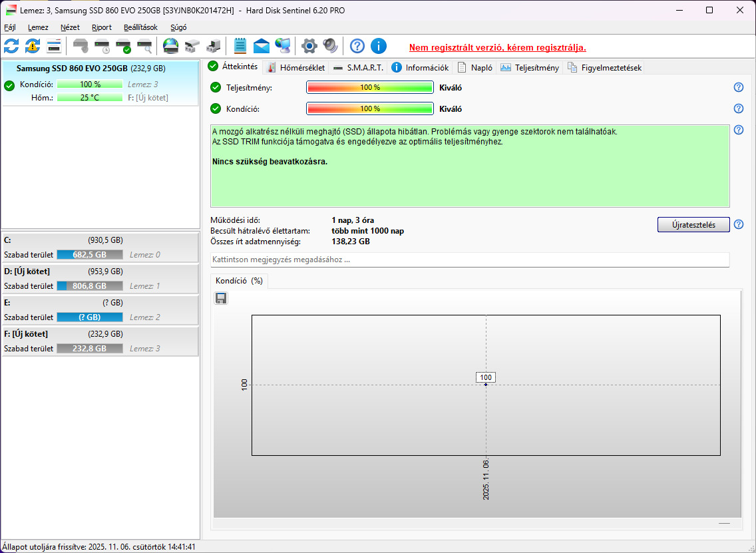Select the Samsung SSD 860 EVO 250GB disk
756x553 pixels.
[x=100, y=83]
